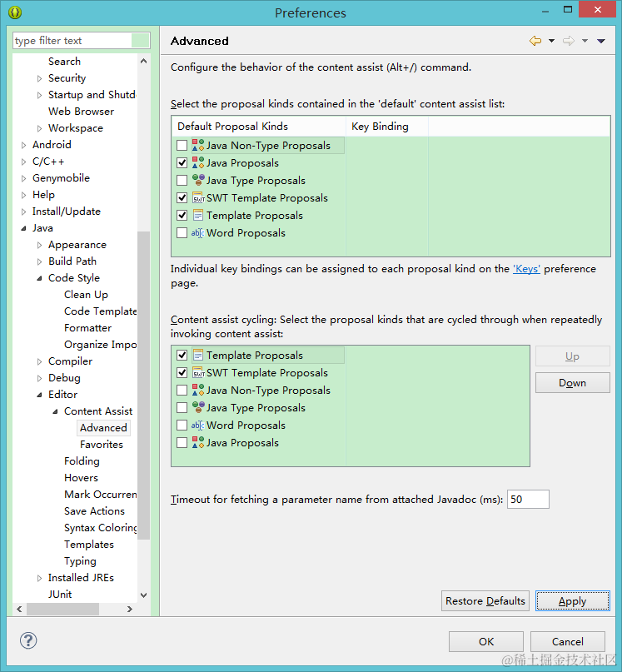Click Word Proposals icon in default list
622x672 pixels.
tap(197, 232)
